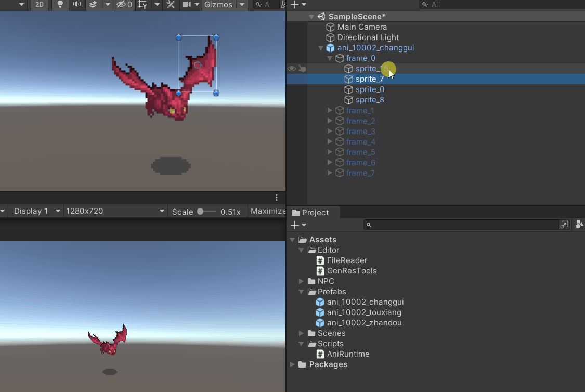
Task: Switch to the Project tab
Action: point(311,213)
